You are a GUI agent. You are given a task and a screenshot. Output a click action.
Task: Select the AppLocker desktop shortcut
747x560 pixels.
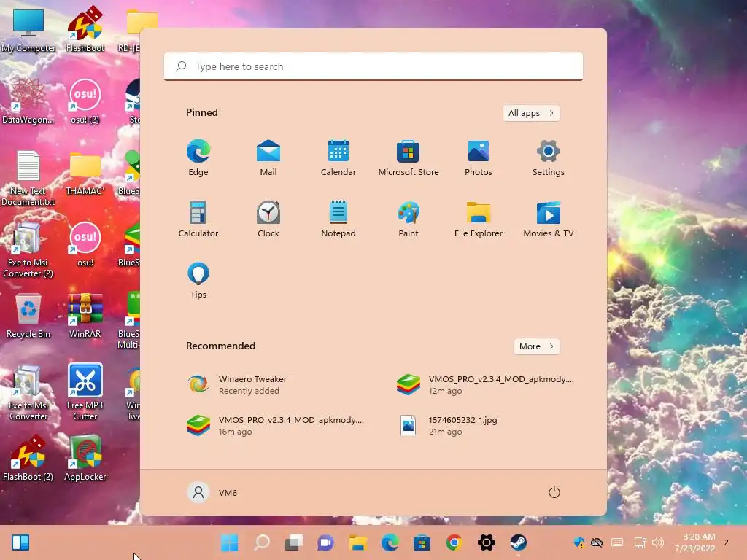[x=85, y=458]
